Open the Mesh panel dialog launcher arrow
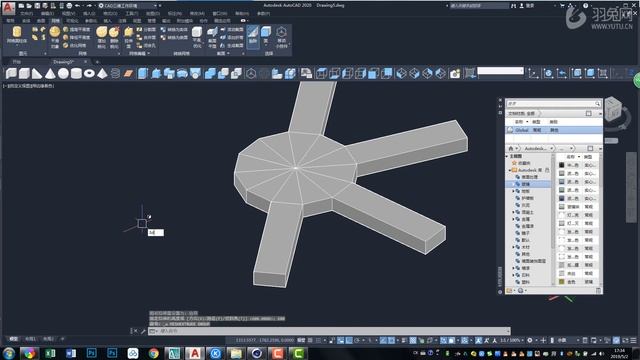640x360 pixels. click(119, 53)
